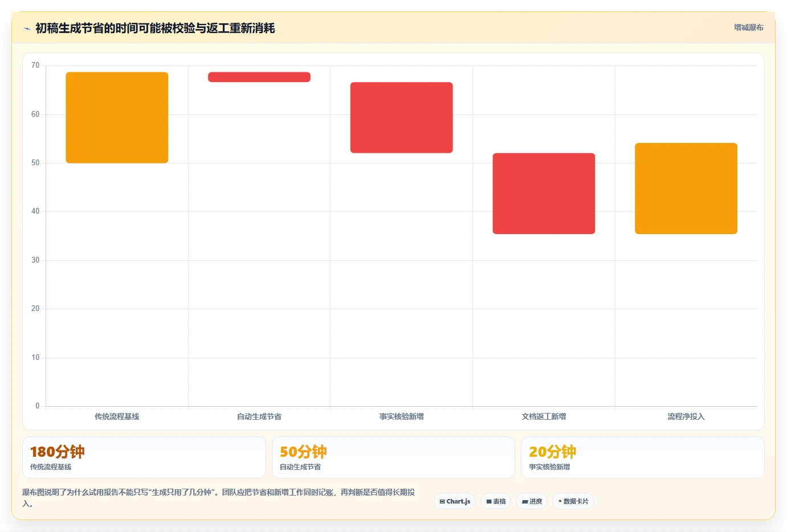Screen dimensions: 787x532
Task: Click the 流程净投入 axis label
Action: coord(686,416)
